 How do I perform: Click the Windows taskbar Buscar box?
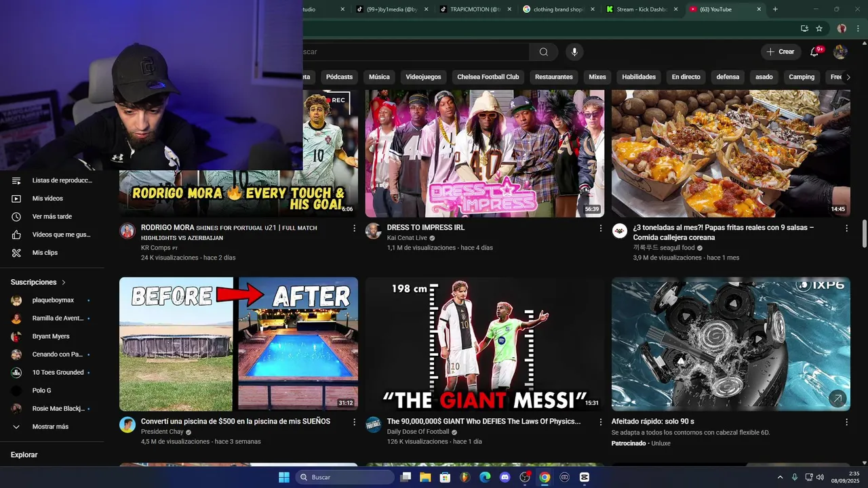[x=343, y=477]
